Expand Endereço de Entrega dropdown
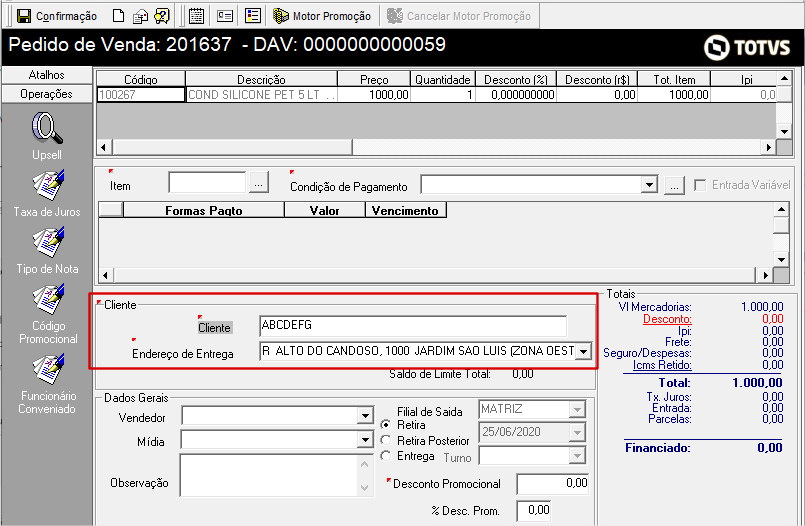 583,352
